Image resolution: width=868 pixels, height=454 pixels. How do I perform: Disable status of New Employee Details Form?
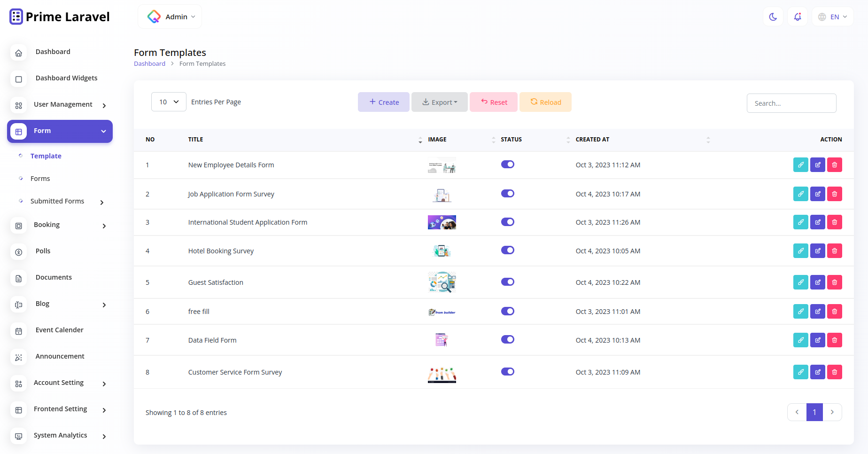(x=508, y=164)
